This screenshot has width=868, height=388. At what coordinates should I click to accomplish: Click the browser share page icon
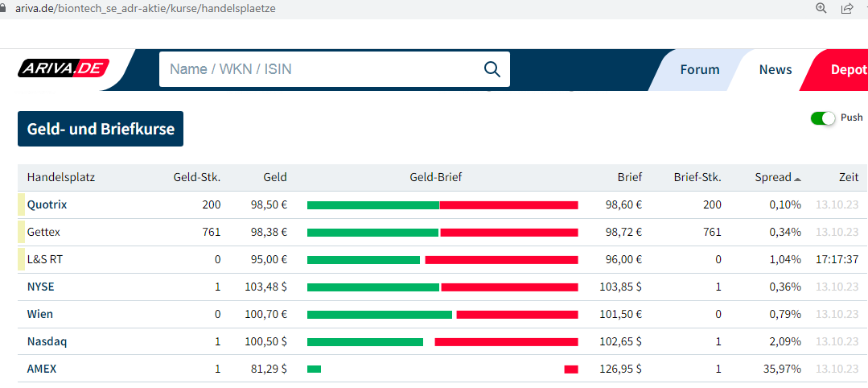[x=847, y=8]
